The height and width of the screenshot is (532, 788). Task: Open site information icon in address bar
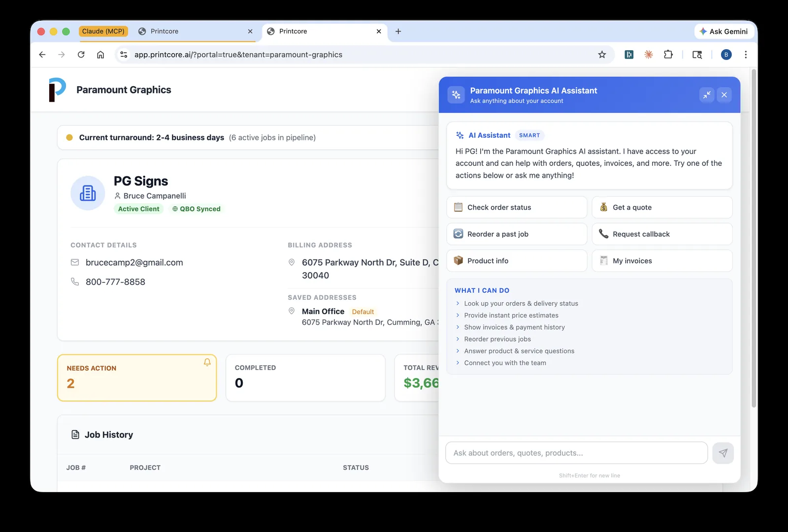pyautogui.click(x=124, y=55)
